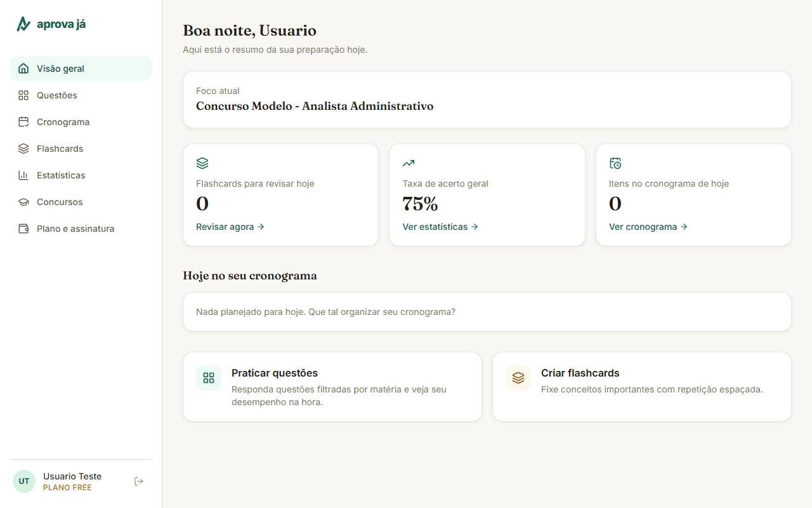Click the Flashcards para revisar hoje label

[255, 184]
